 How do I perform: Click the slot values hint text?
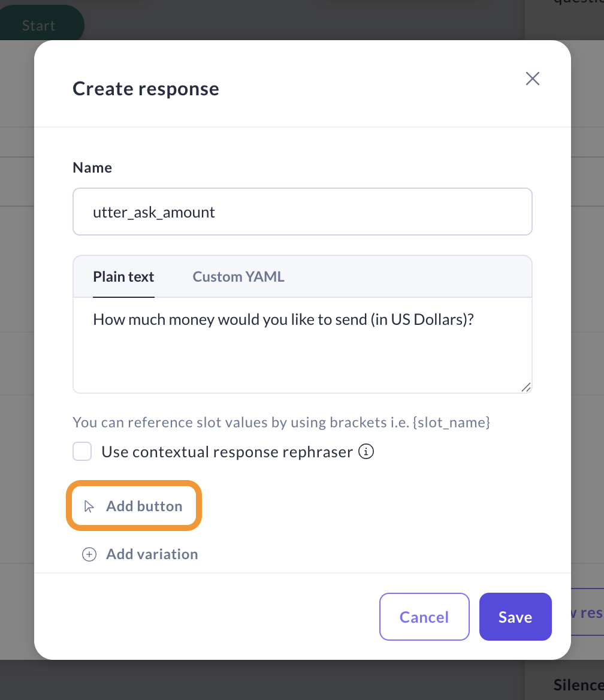[282, 423]
